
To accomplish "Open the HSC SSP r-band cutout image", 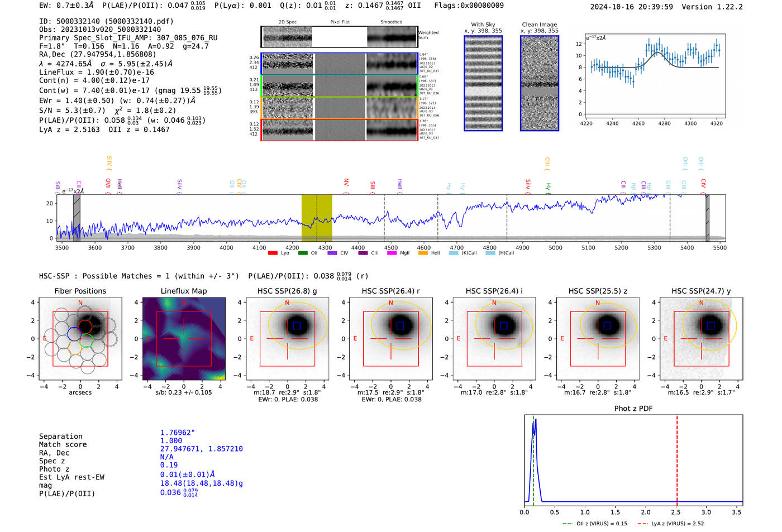I will coord(391,338).
